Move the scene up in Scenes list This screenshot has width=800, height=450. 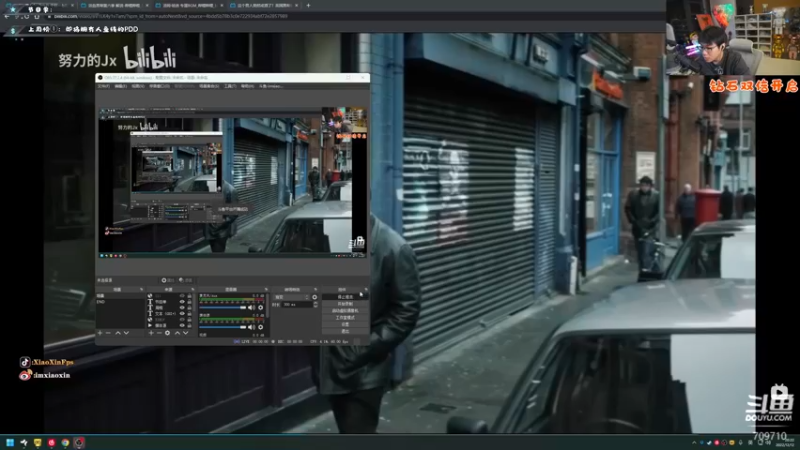(118, 333)
